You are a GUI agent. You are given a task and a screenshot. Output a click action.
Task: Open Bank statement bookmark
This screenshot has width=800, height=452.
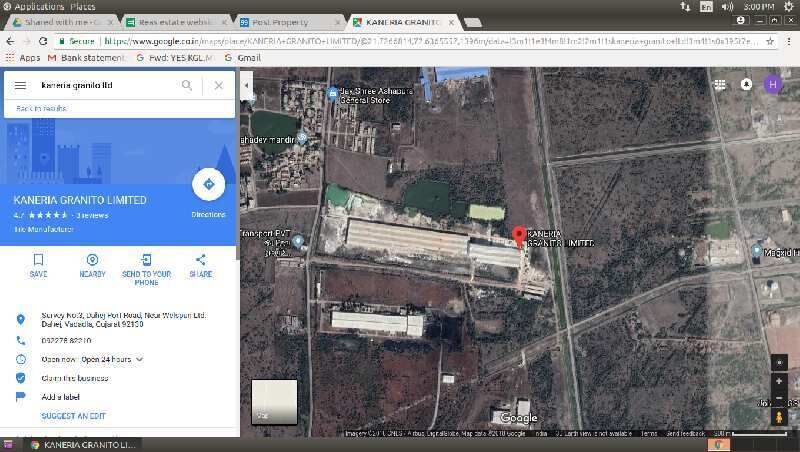86,58
